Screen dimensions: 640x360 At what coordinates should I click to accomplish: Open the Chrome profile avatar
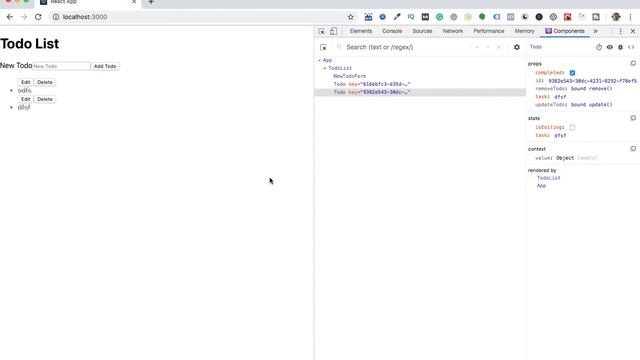point(616,17)
